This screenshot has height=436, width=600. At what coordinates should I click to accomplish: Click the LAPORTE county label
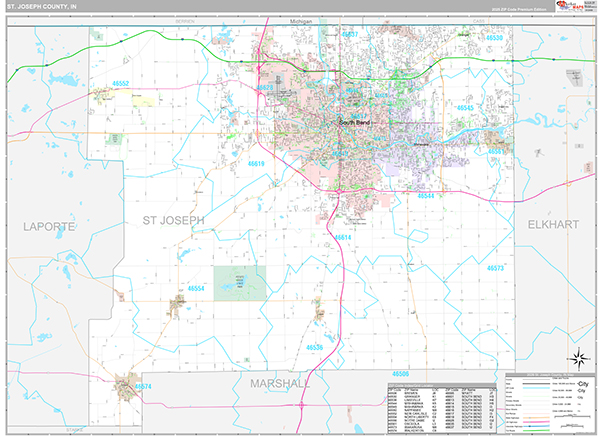49,227
